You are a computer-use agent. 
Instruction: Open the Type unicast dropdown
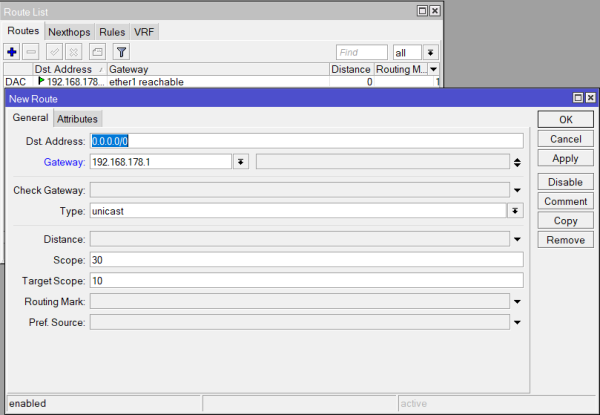(515, 211)
